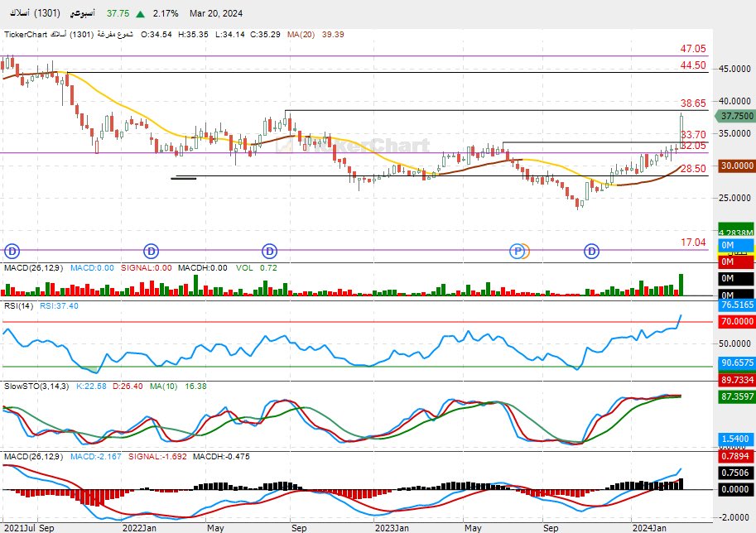Click the red 0.7894 signal tag
The image size is (756, 533).
[x=736, y=456]
